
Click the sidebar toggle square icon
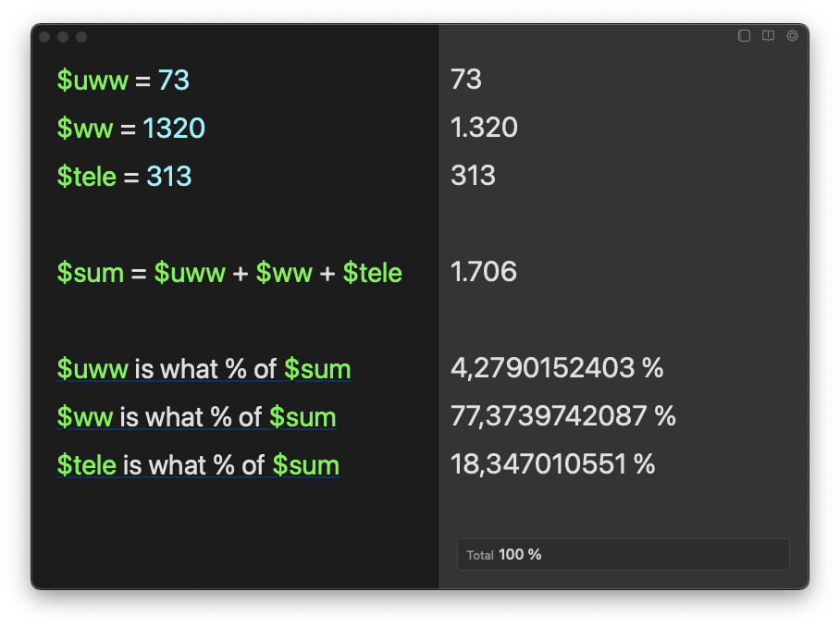click(x=744, y=36)
